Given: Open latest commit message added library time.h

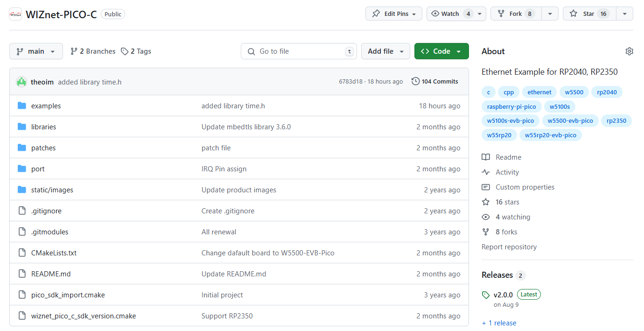Looking at the screenshot, I should tap(90, 82).
